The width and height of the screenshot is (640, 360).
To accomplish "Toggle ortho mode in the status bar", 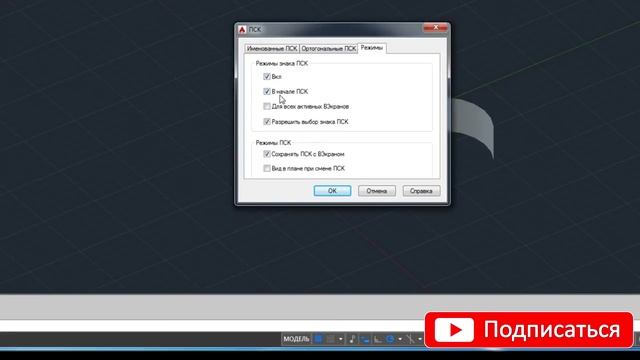I will (378, 339).
